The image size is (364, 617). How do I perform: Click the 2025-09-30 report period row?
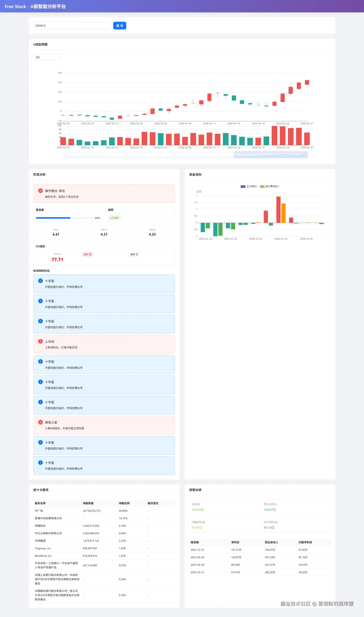point(260,557)
